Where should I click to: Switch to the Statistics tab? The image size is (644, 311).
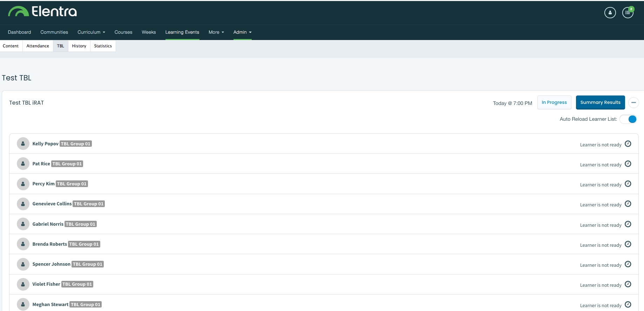pyautogui.click(x=103, y=46)
